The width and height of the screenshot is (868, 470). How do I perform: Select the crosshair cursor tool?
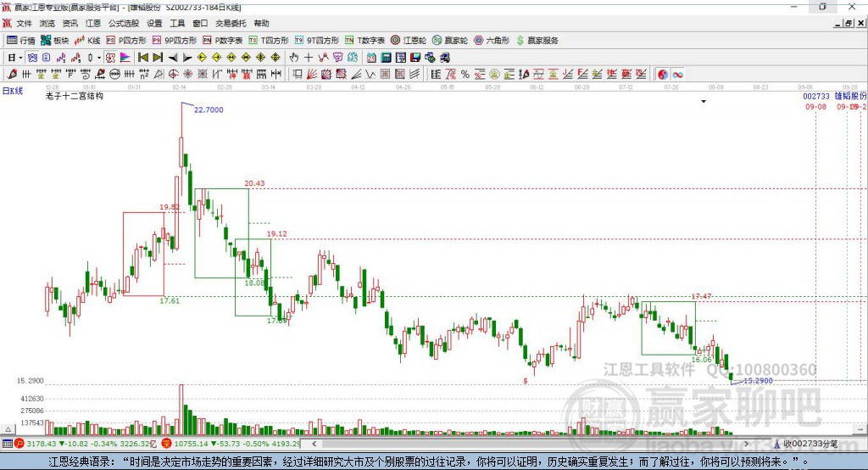coord(309,58)
